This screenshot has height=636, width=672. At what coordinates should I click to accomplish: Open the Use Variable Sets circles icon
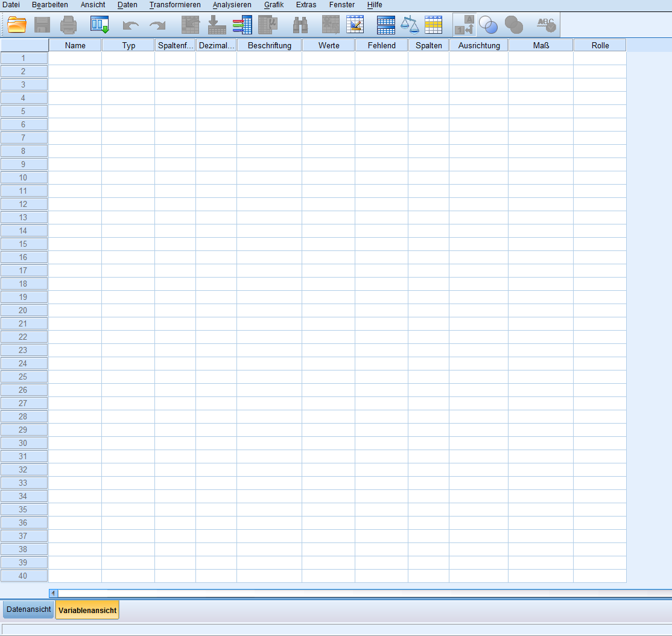[x=488, y=25]
